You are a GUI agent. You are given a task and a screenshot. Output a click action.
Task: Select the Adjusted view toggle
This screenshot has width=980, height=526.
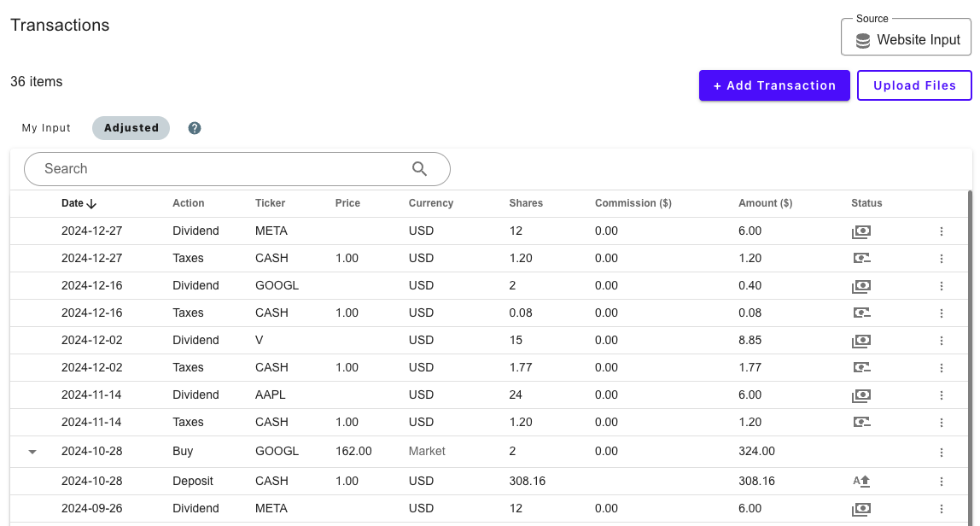[x=131, y=128]
